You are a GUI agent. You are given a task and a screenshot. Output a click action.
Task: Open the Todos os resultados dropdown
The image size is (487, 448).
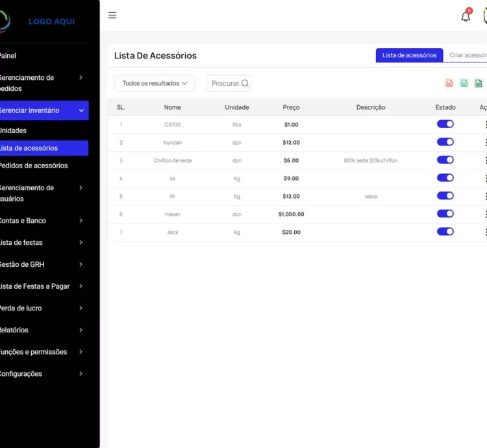click(x=155, y=83)
